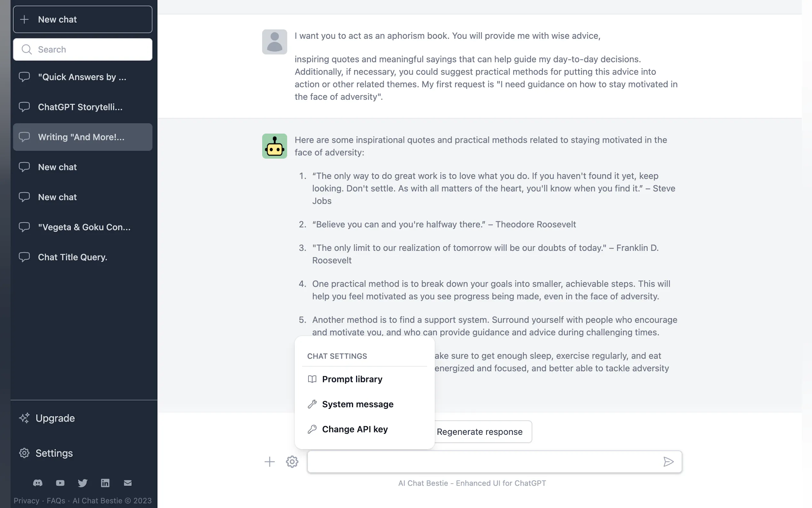
Task: Toggle the chat settings gear icon
Action: pos(292,462)
